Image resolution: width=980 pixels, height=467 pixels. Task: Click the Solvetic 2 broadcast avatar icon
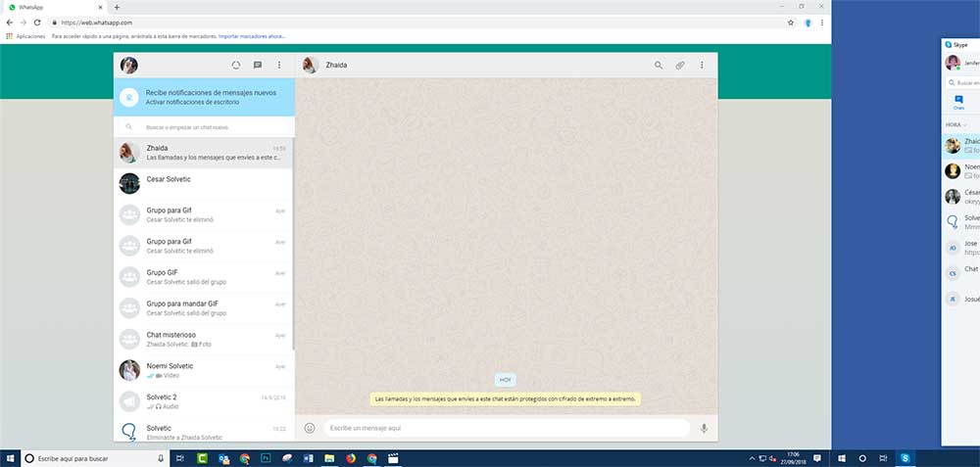point(129,401)
